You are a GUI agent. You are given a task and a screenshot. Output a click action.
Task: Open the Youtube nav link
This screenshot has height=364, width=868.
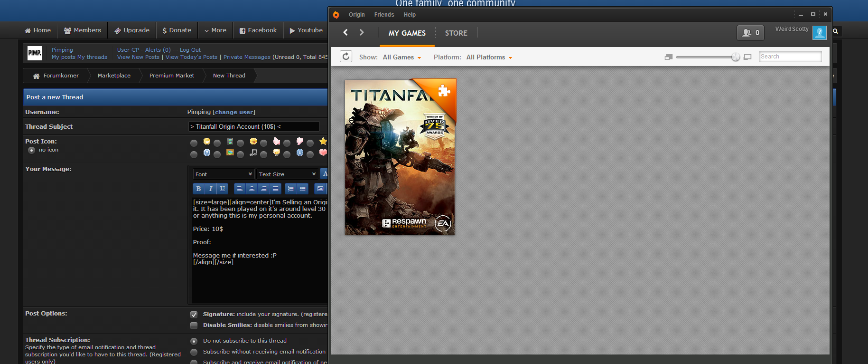click(306, 30)
